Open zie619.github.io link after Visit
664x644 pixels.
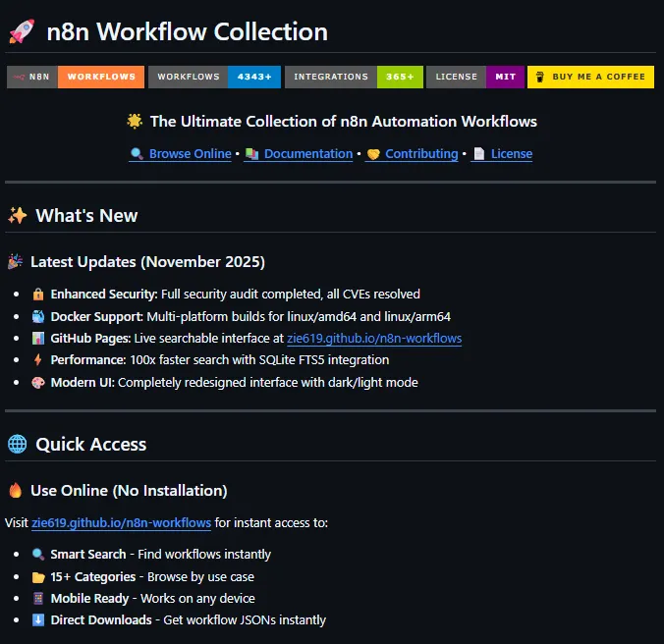click(121, 522)
